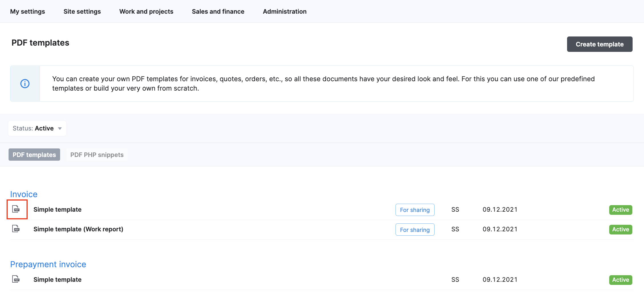This screenshot has width=644, height=298.
Task: Open Work and projects menu
Action: pos(146,11)
